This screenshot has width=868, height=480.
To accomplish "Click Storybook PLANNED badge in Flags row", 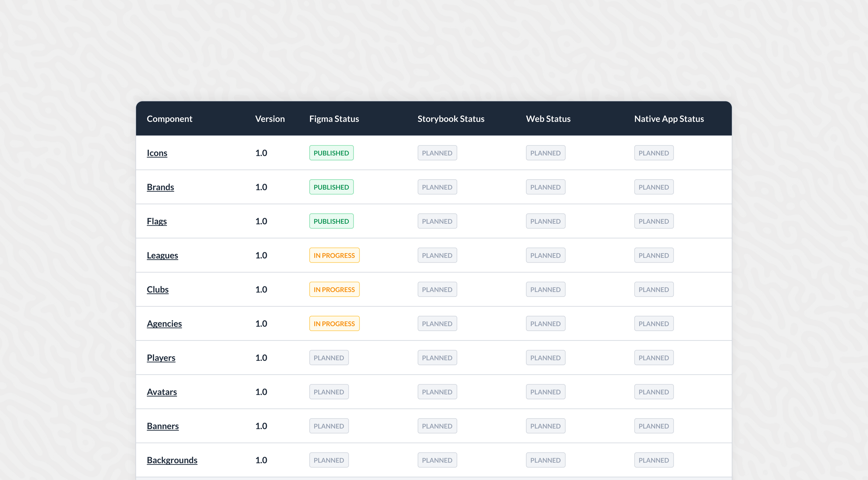I will pyautogui.click(x=437, y=221).
